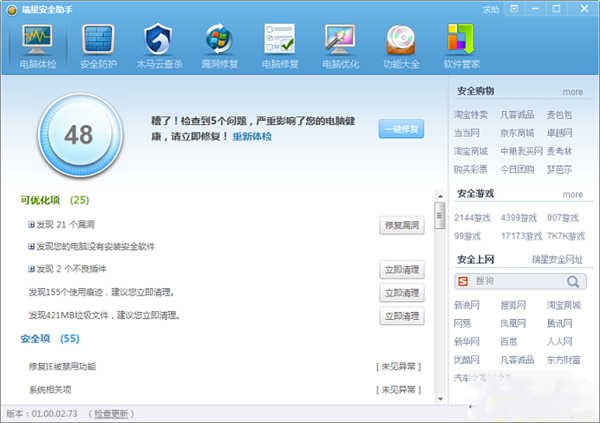
Task: Open the 漏洞修复 vulnerability repair icon
Action: pos(217,43)
